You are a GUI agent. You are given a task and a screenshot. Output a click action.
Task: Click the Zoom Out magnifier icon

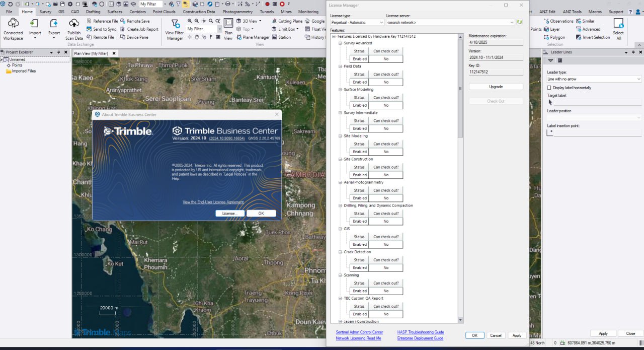click(x=197, y=21)
